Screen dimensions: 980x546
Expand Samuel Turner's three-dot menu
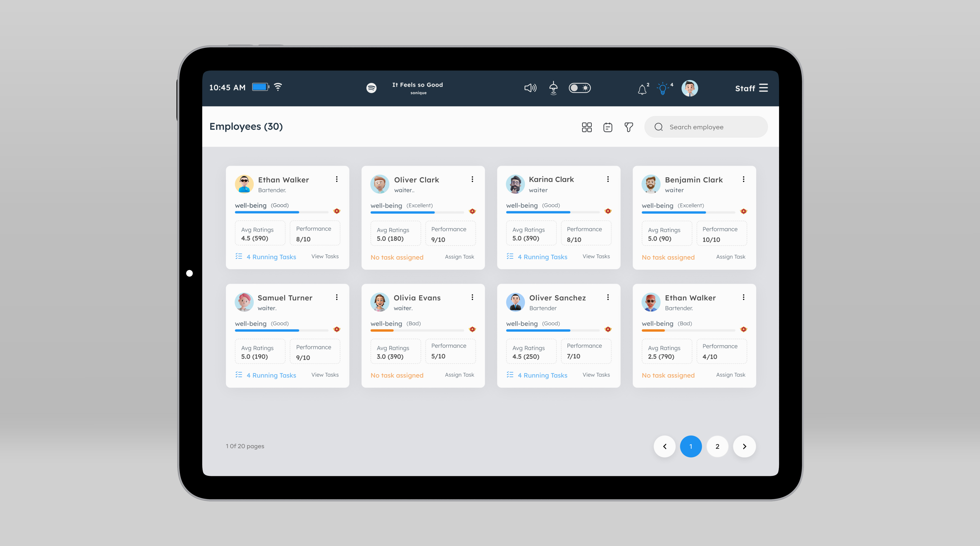[x=336, y=297]
